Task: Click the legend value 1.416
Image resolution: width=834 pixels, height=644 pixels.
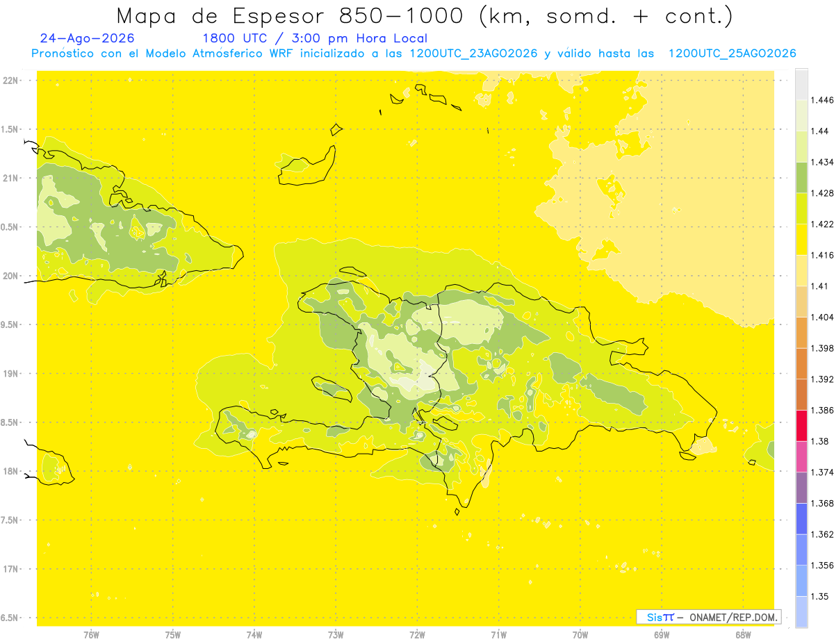Action: pos(823,255)
